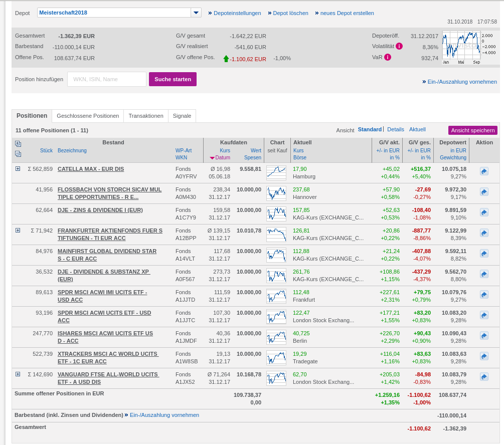Expand CATELLA MAX position details
The image size is (504, 445).
(x=18, y=169)
